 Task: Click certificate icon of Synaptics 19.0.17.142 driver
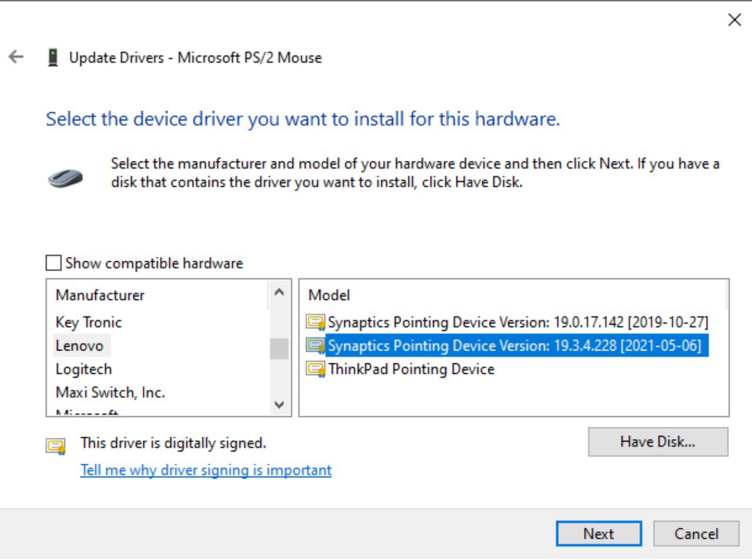(x=315, y=322)
